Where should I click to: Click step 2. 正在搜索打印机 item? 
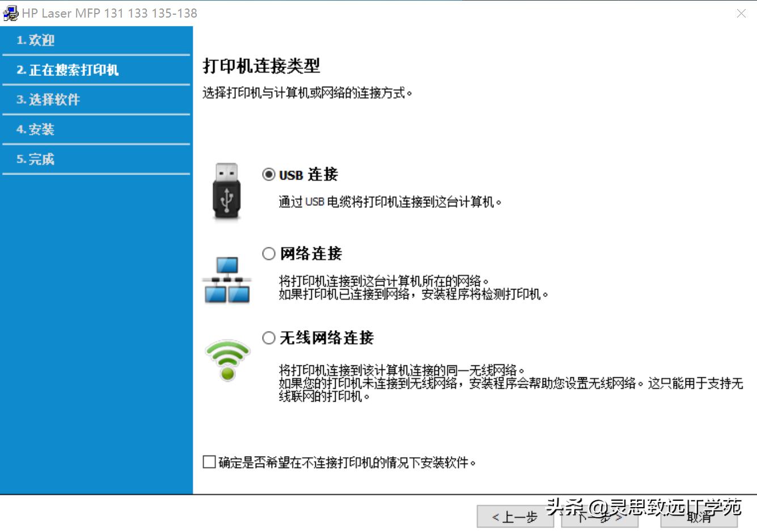tap(68, 70)
